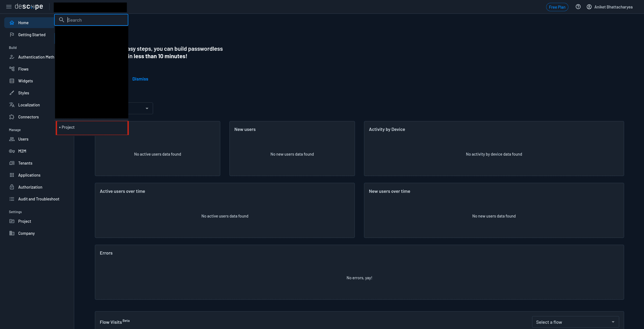Open the project selector at top
The image size is (644, 329).
90,7
